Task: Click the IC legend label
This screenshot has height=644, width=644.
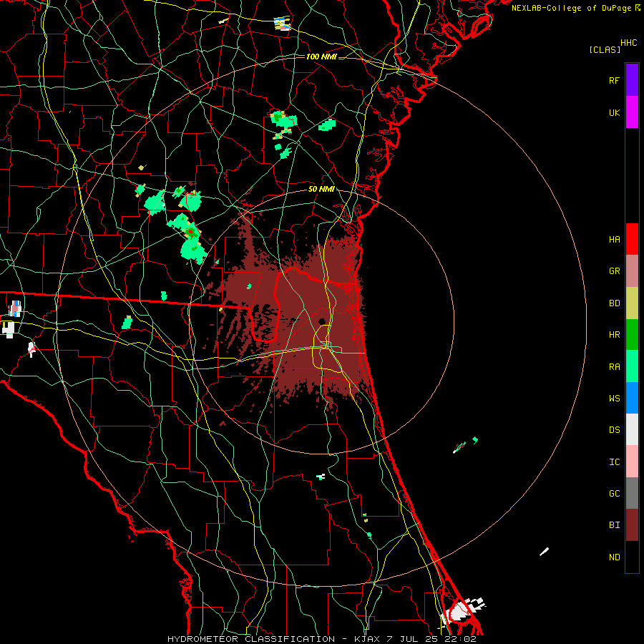Action: [x=614, y=462]
